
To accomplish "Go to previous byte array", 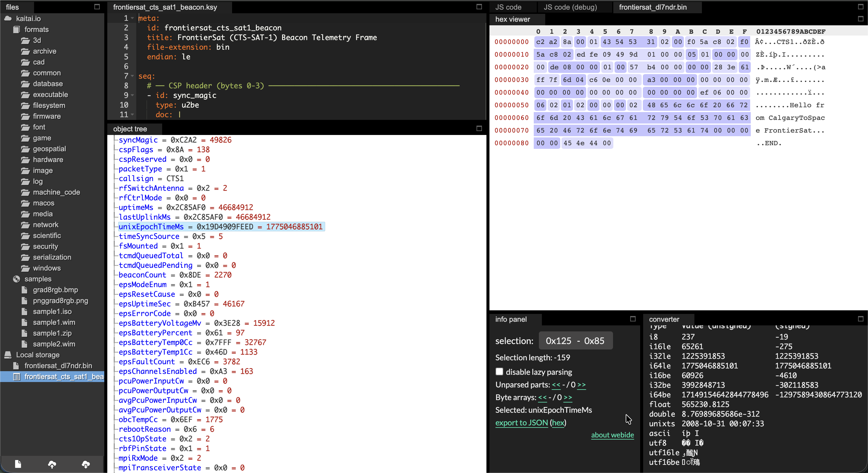I will point(542,398).
